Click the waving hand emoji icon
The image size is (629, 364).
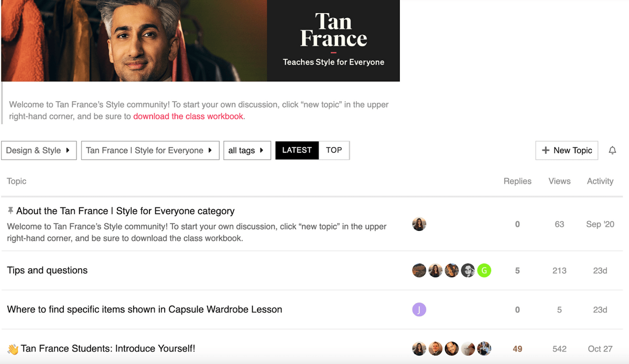coord(13,349)
